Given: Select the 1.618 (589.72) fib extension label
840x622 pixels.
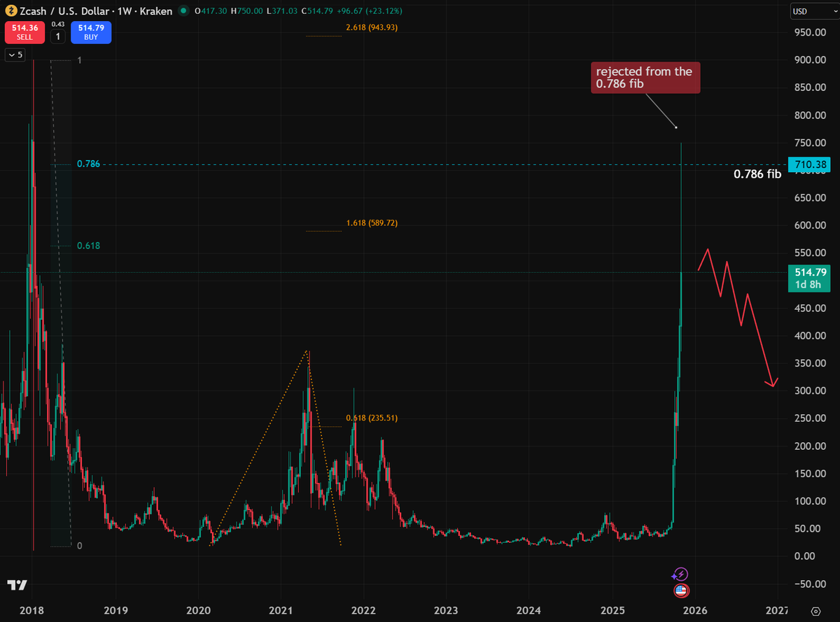Looking at the screenshot, I should [x=372, y=222].
